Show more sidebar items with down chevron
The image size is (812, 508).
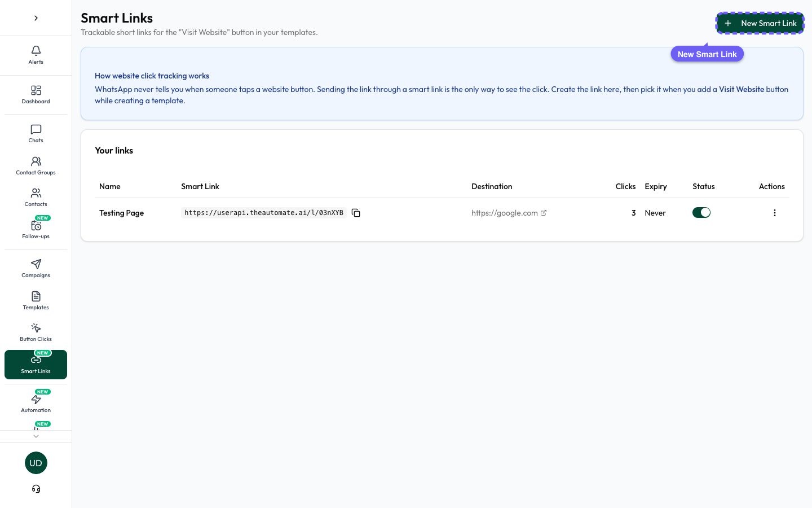point(36,436)
